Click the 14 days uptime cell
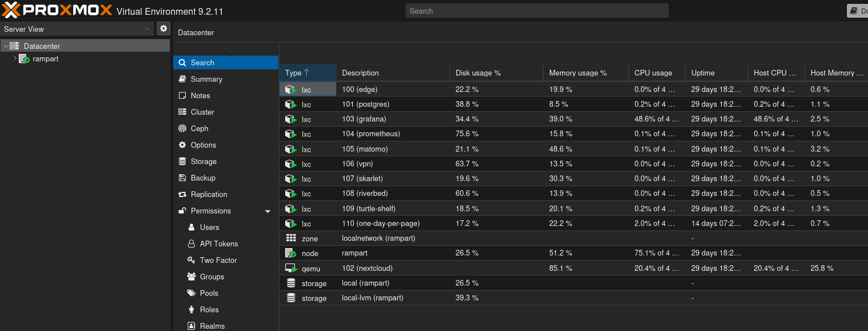Image resolution: width=868 pixels, height=331 pixels. [x=716, y=224]
